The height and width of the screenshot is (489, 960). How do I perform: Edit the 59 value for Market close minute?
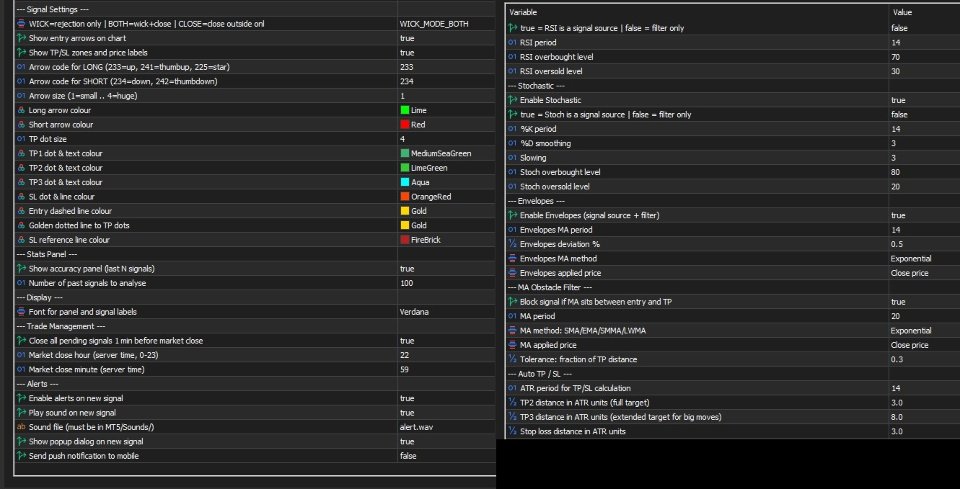pos(404,370)
